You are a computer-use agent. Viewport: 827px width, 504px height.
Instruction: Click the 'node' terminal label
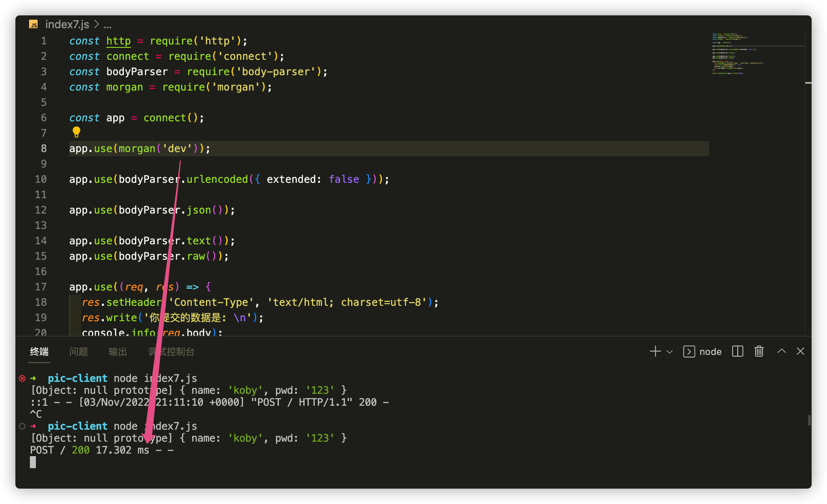click(x=710, y=352)
